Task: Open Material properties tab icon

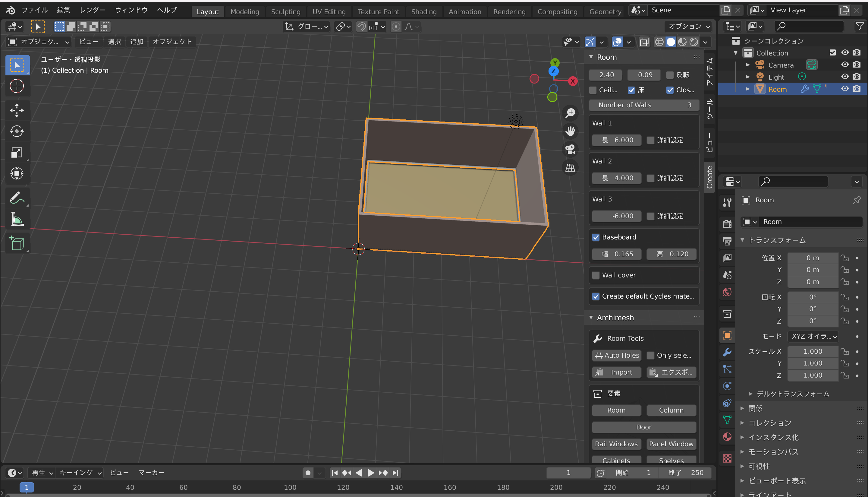Action: tap(727, 437)
